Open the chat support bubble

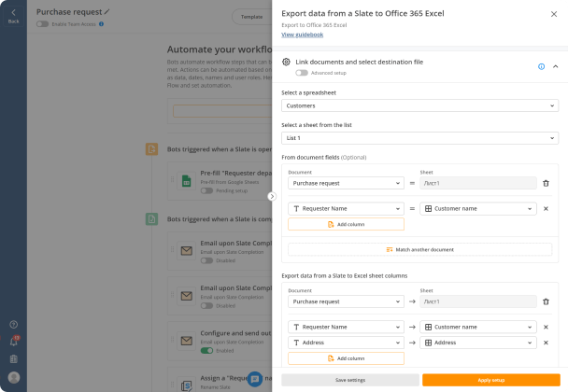(x=255, y=379)
